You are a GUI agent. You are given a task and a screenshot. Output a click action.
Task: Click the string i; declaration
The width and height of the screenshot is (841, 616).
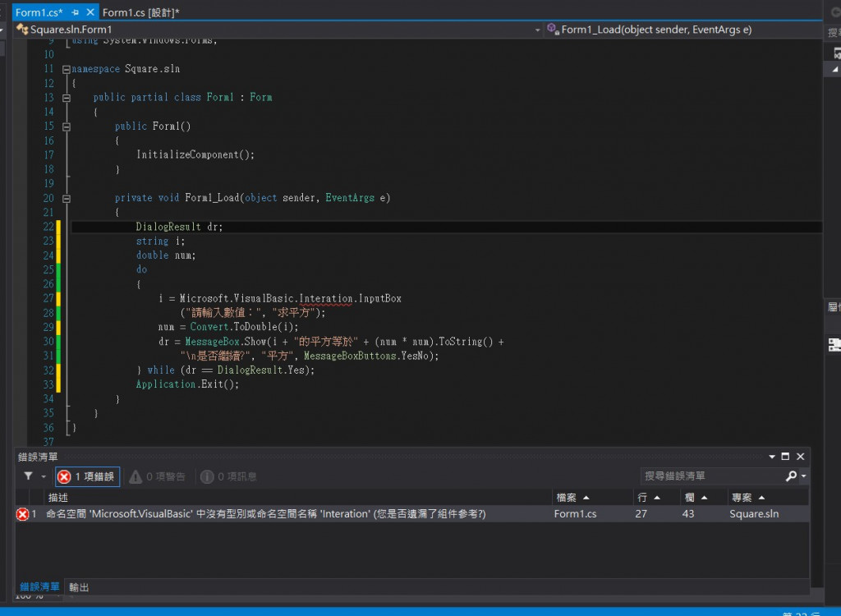tap(160, 241)
